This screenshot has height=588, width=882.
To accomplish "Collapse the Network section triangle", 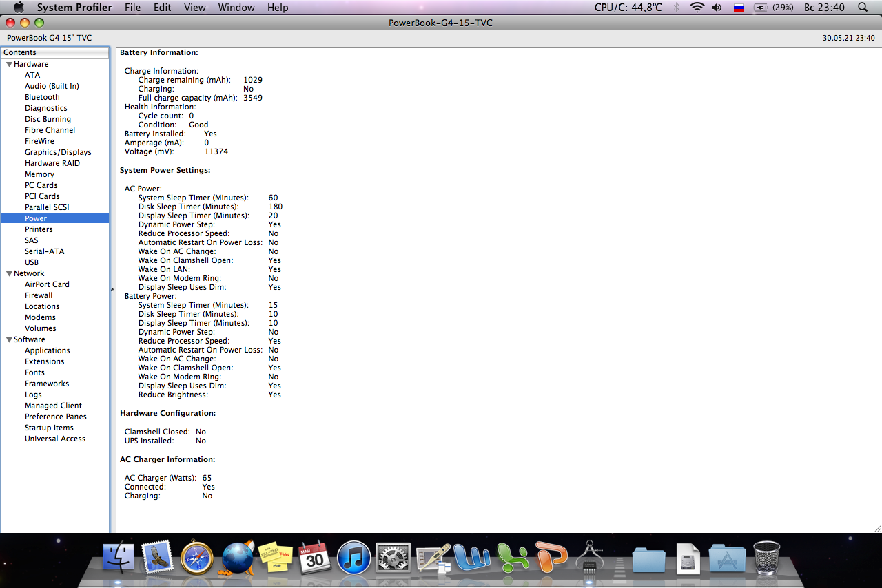I will pos(9,273).
